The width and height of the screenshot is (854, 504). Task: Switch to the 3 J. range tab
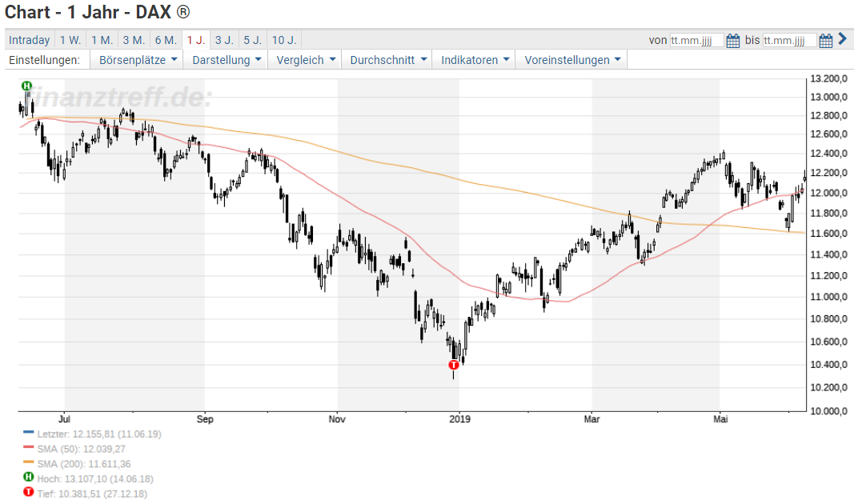click(224, 40)
